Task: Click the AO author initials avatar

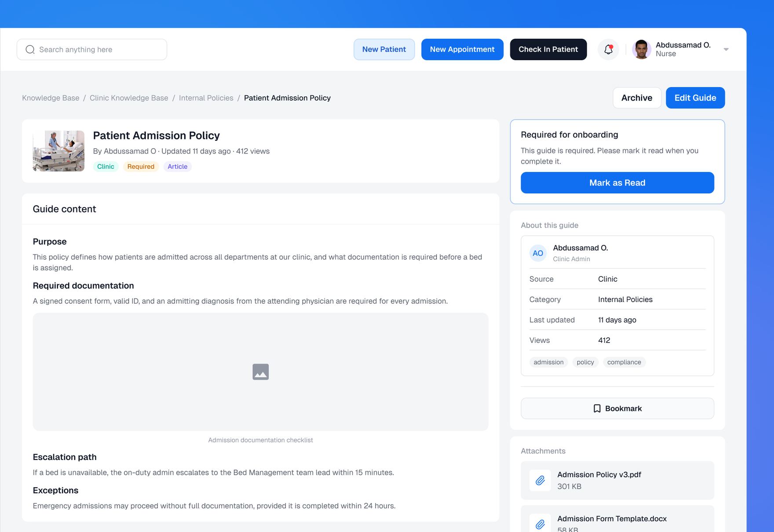Action: tap(538, 253)
